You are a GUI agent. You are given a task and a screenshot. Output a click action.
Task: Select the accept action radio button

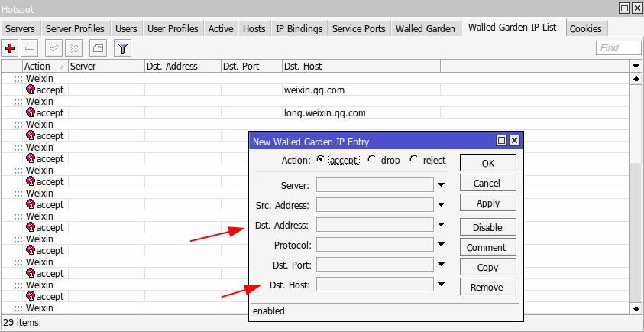coord(320,160)
